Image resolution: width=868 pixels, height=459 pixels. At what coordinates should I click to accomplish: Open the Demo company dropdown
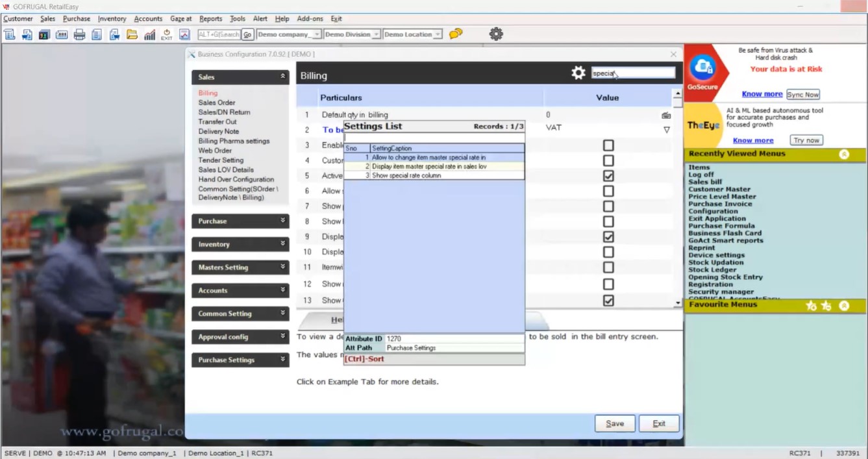(x=316, y=34)
